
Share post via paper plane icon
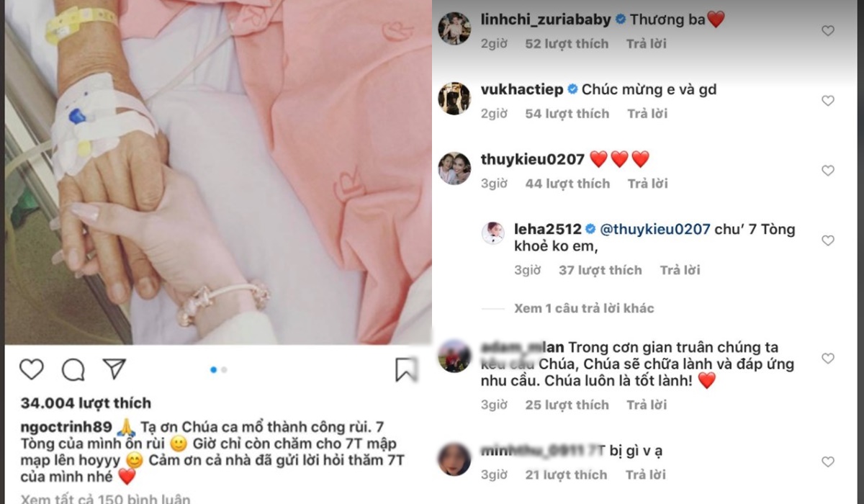114,369
